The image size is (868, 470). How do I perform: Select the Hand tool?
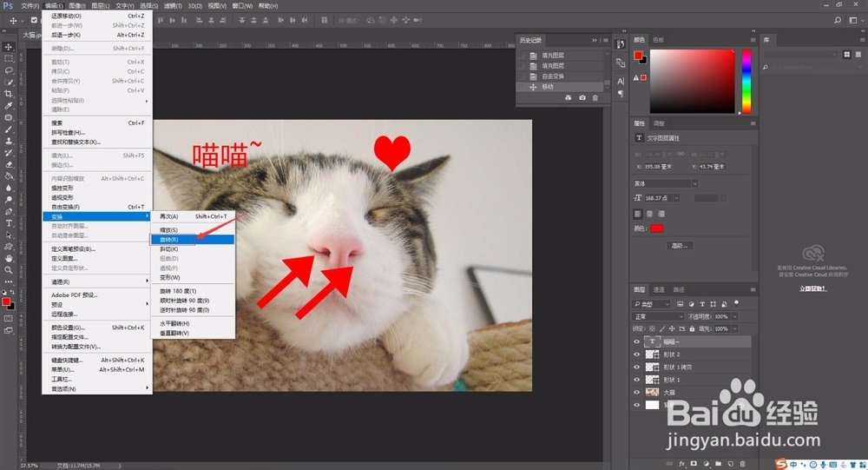coord(9,258)
